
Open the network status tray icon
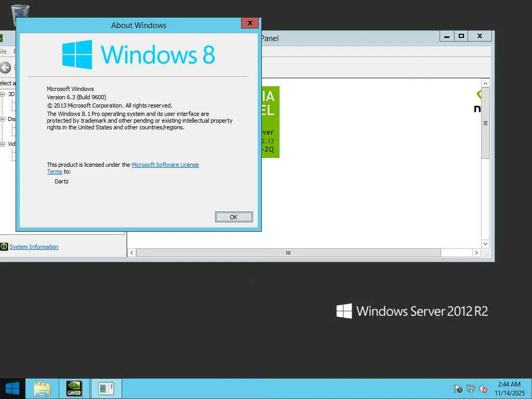tap(471, 389)
